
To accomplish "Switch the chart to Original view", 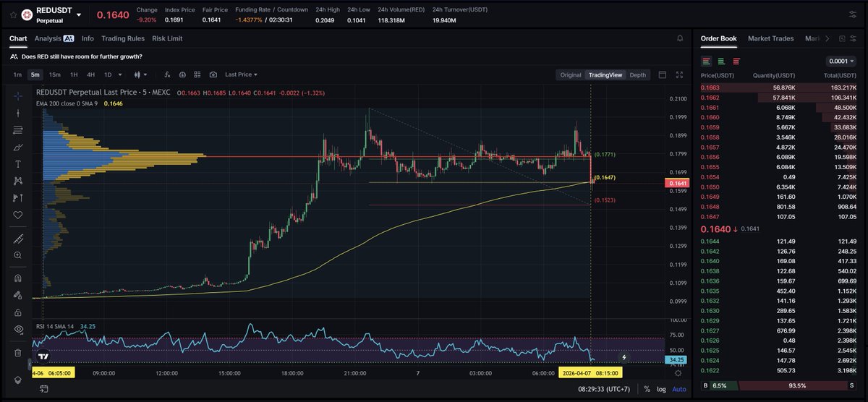I will [570, 74].
